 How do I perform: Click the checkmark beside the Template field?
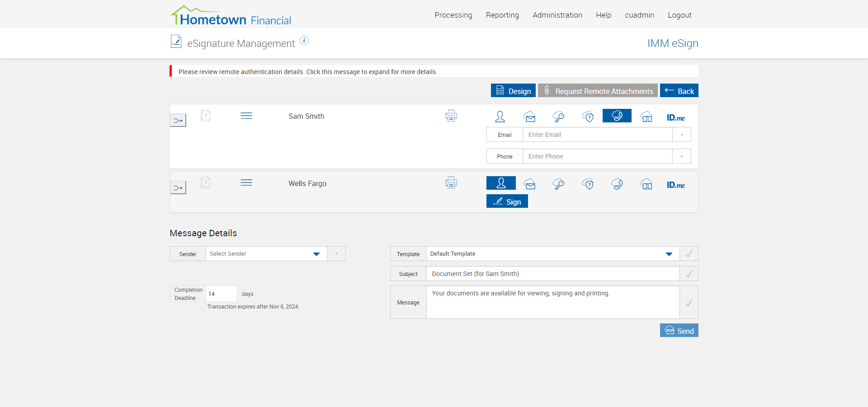(x=689, y=254)
